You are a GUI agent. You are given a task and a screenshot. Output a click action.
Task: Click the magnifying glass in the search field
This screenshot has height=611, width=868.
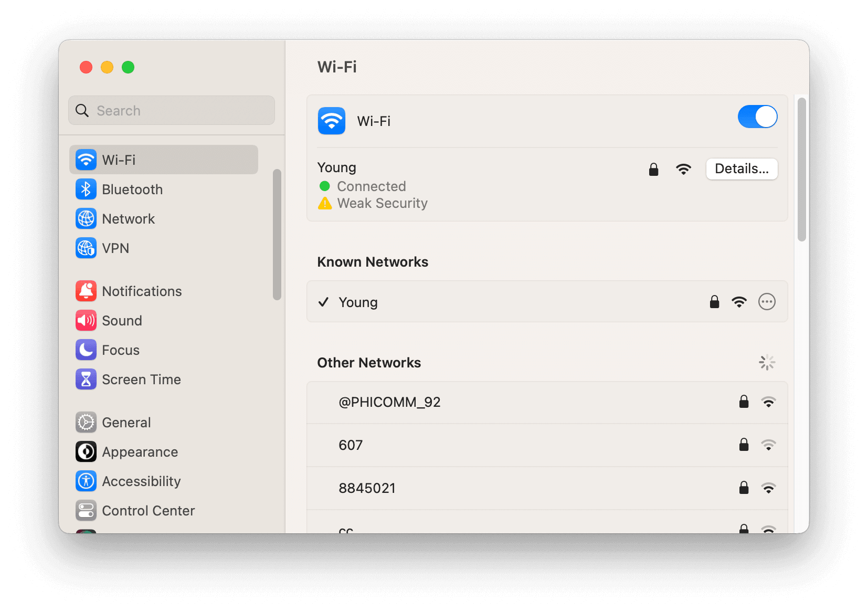[x=82, y=110]
